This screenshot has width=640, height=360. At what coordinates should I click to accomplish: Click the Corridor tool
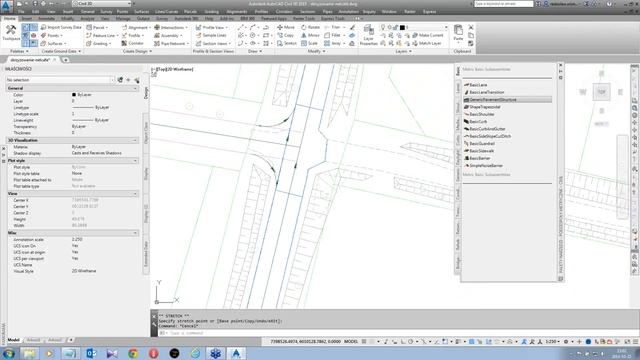tap(133, 43)
